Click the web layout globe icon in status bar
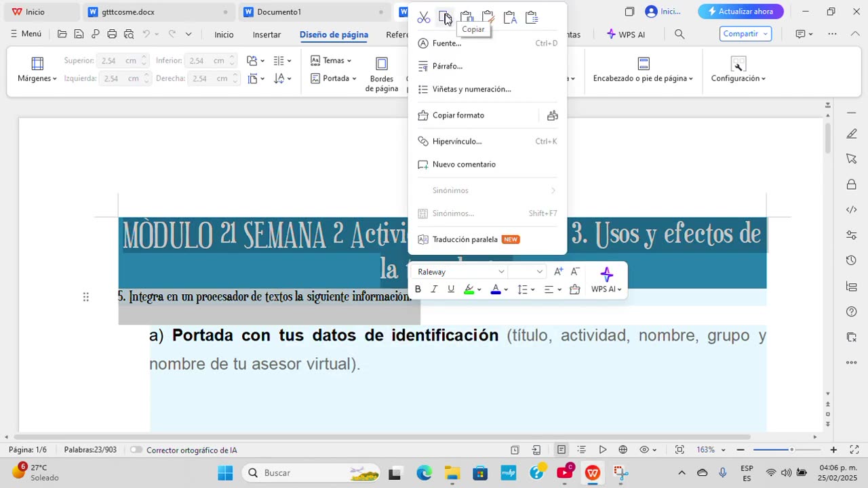 pos(623,449)
